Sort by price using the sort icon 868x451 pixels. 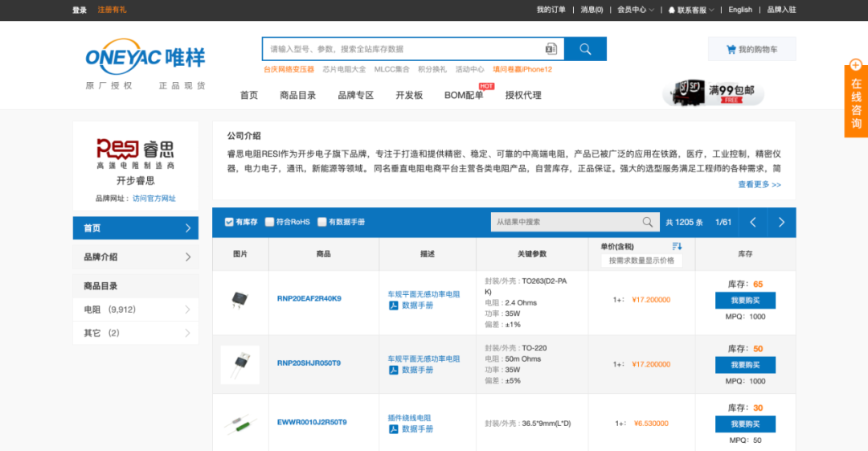coord(677,246)
